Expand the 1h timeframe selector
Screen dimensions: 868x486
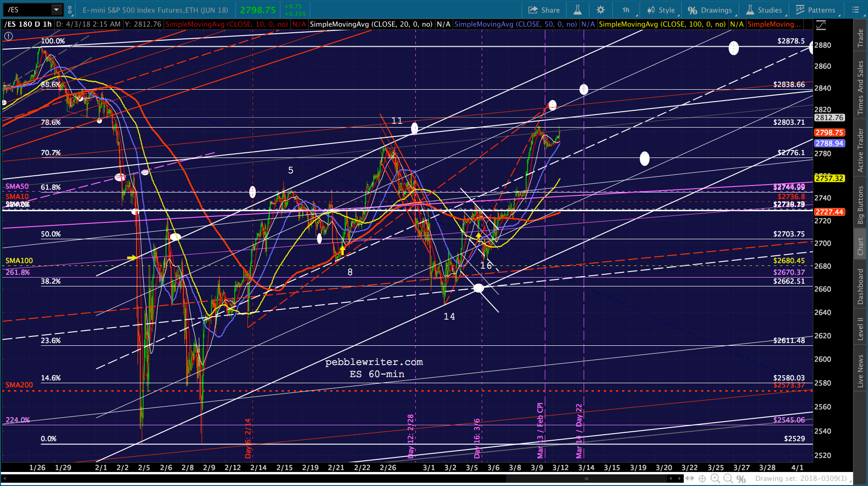coord(627,10)
